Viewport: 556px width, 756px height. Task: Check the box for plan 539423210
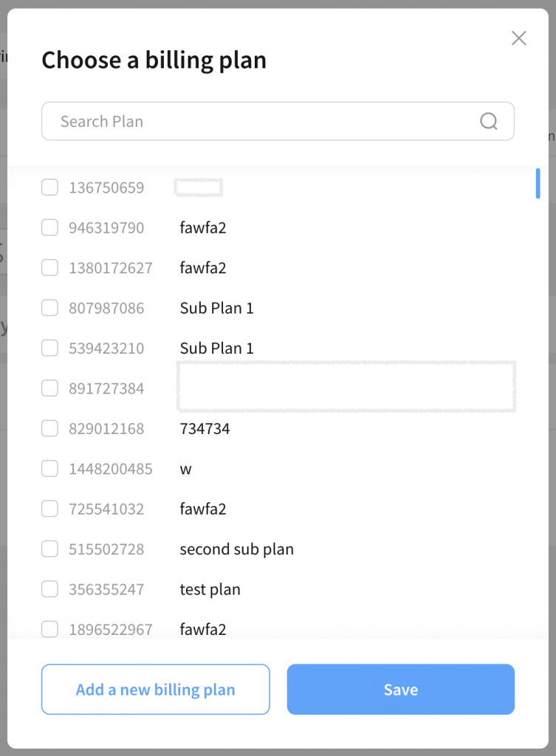point(49,348)
